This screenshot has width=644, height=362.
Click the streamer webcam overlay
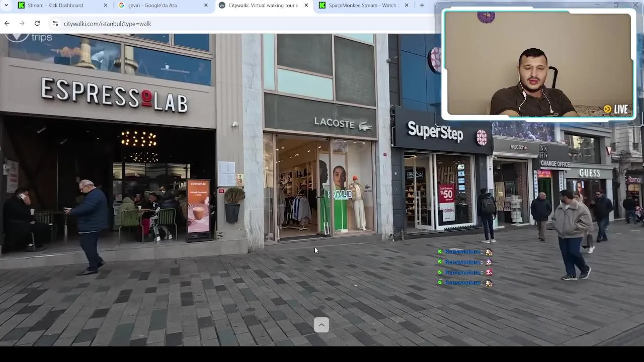[x=538, y=65]
